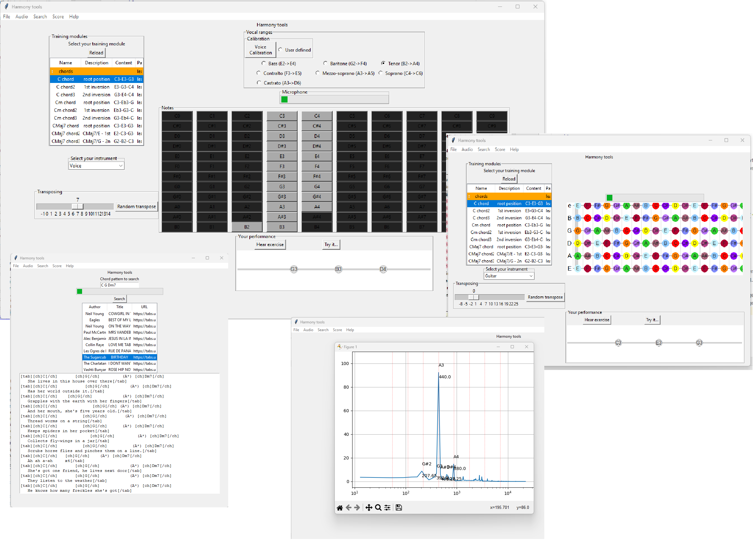Click the 'Try it...' button in main window

pos(330,245)
